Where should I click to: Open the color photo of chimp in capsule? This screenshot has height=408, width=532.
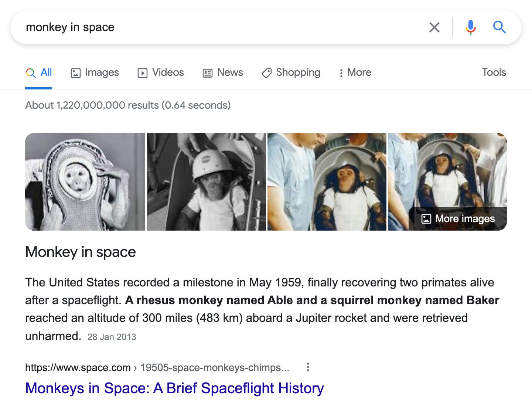click(327, 182)
